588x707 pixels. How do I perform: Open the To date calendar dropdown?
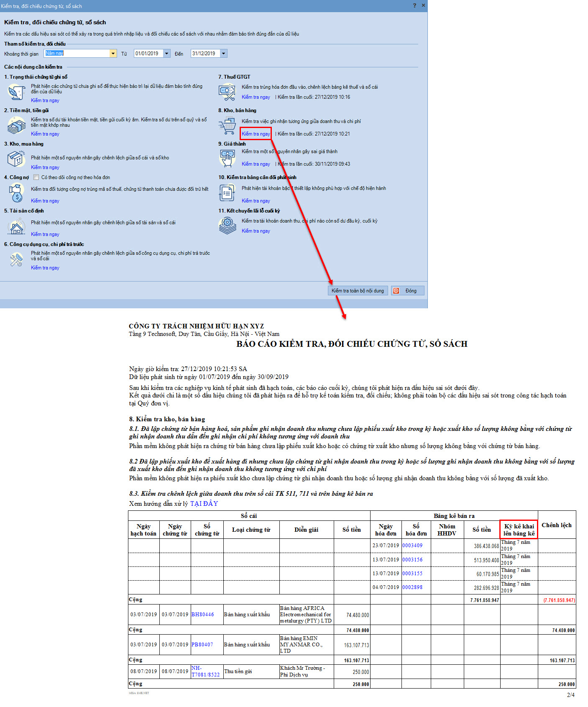pyautogui.click(x=224, y=54)
